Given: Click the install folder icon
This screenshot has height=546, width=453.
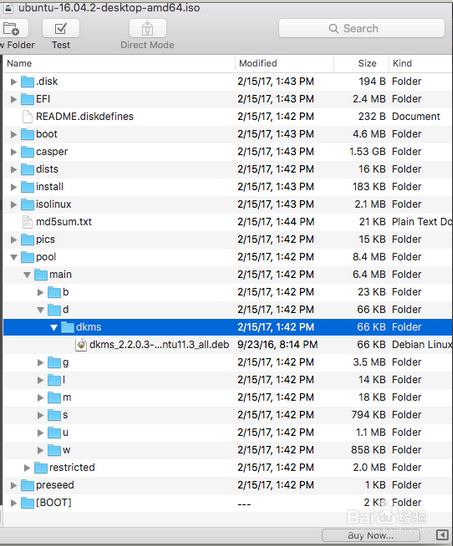Looking at the screenshot, I should tap(28, 187).
